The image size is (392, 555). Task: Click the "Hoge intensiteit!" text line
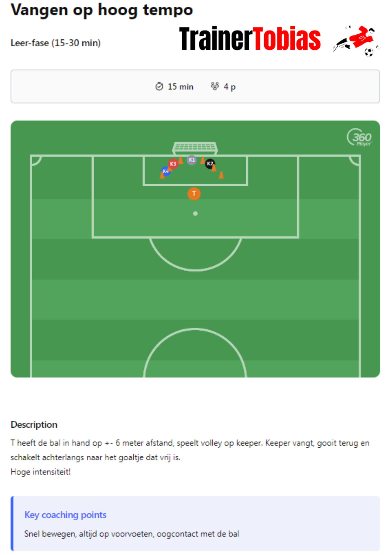[x=41, y=472]
